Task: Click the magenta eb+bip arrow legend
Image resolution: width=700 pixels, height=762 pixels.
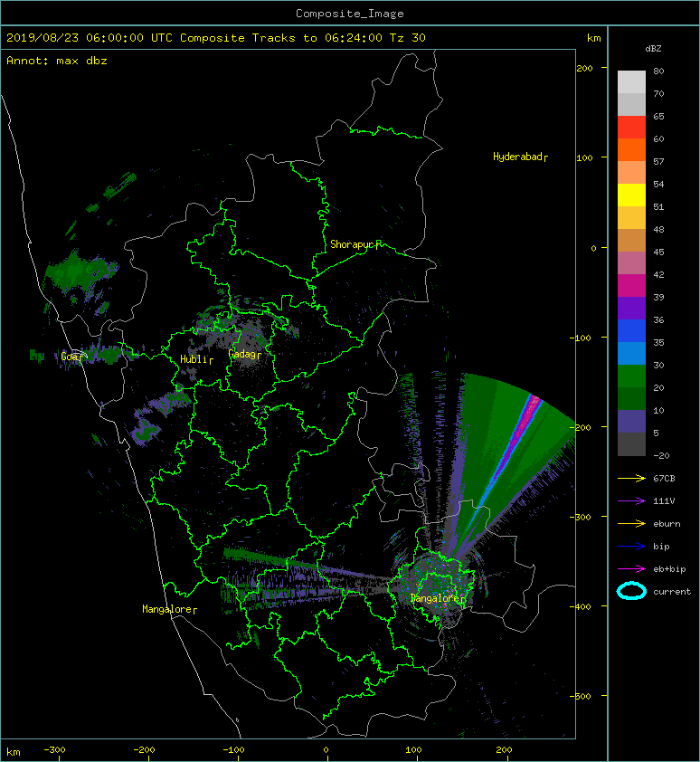Action: point(631,568)
